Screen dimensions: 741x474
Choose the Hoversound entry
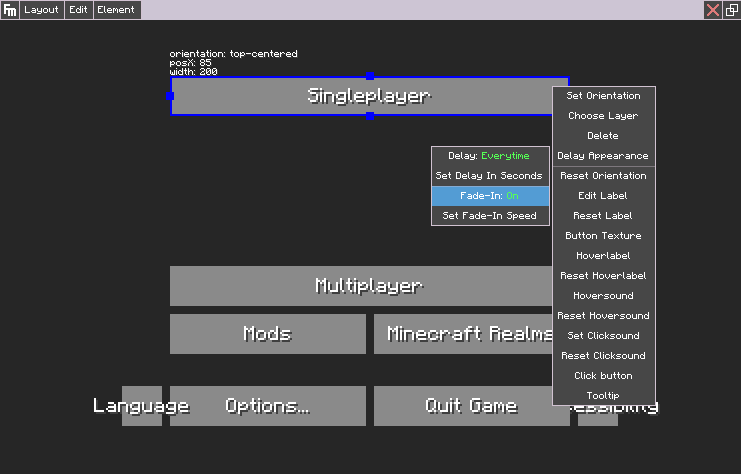(603, 296)
